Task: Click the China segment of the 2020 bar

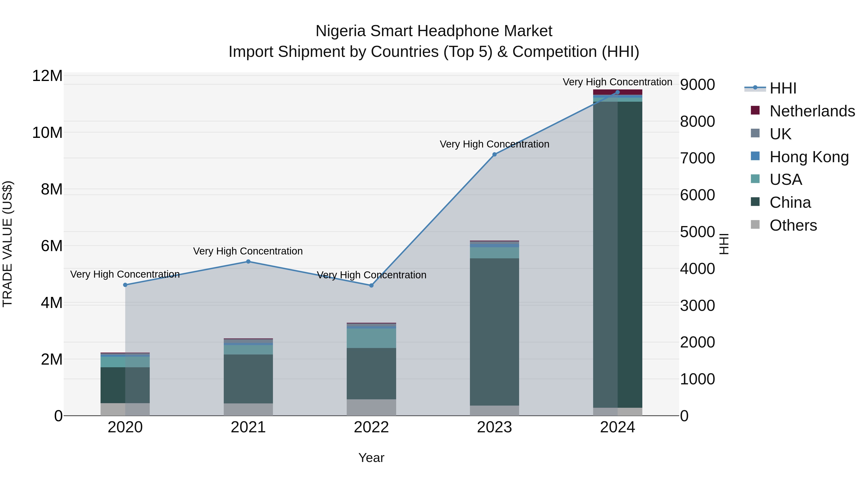Action: tap(125, 385)
